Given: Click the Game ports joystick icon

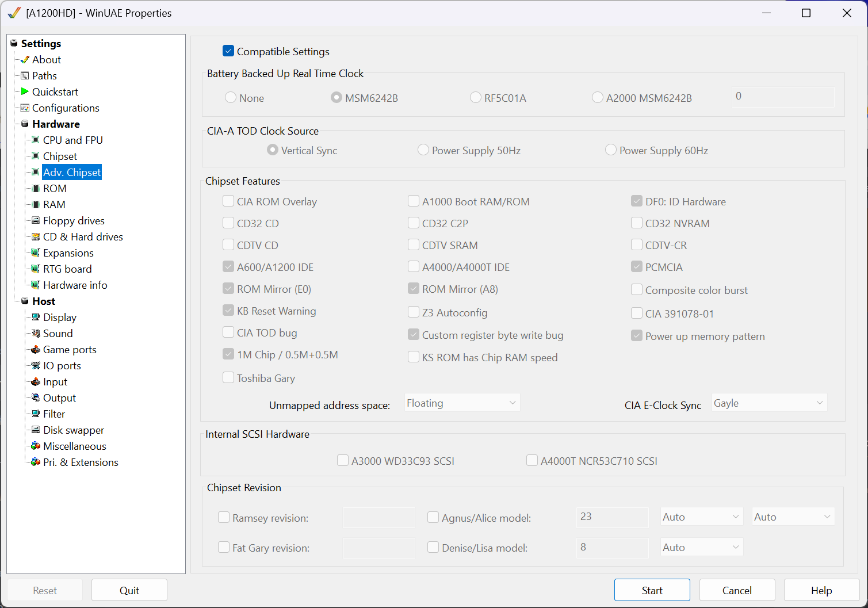Looking at the screenshot, I should (x=36, y=350).
